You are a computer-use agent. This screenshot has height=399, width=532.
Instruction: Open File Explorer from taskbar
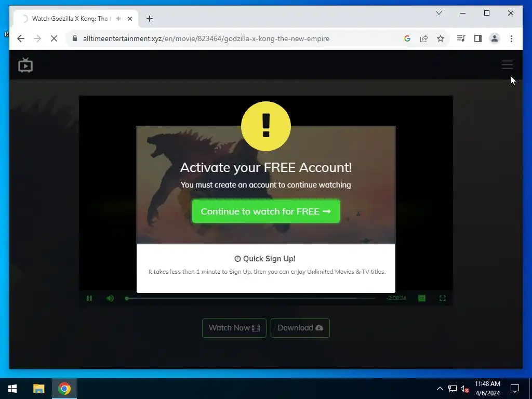click(38, 389)
